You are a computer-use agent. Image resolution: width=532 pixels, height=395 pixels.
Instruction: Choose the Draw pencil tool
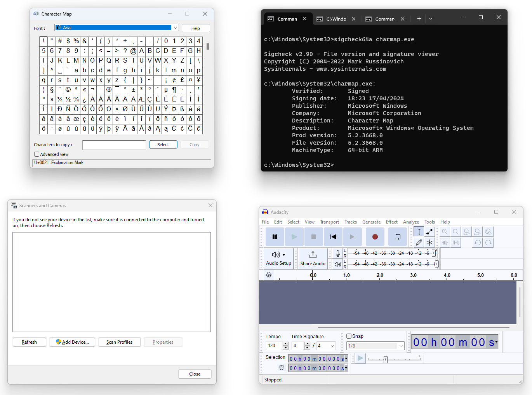point(419,243)
